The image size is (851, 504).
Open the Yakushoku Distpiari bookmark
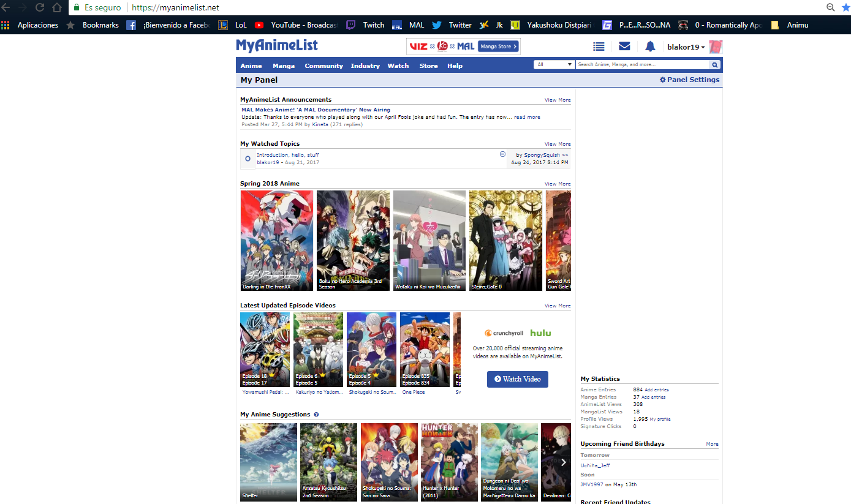[552, 25]
